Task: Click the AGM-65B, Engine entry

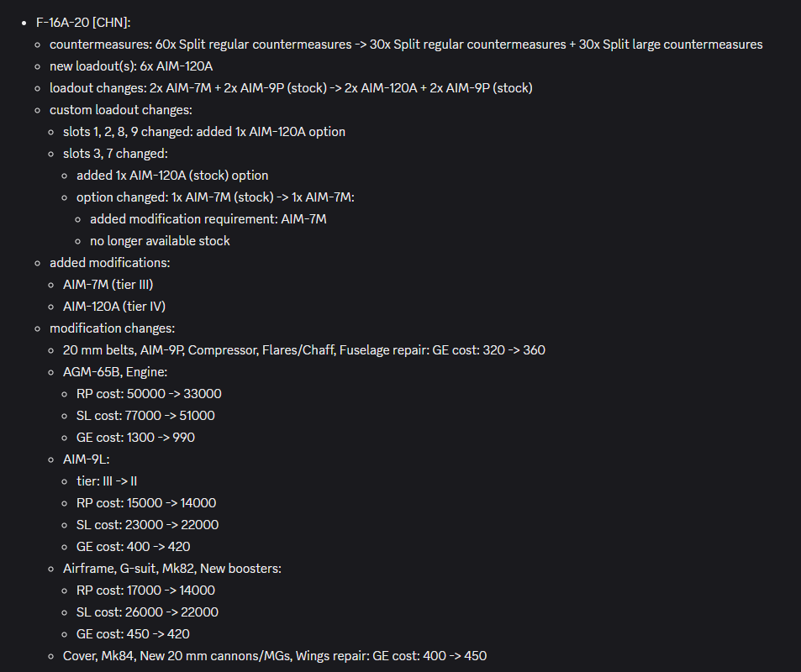Action: (115, 372)
